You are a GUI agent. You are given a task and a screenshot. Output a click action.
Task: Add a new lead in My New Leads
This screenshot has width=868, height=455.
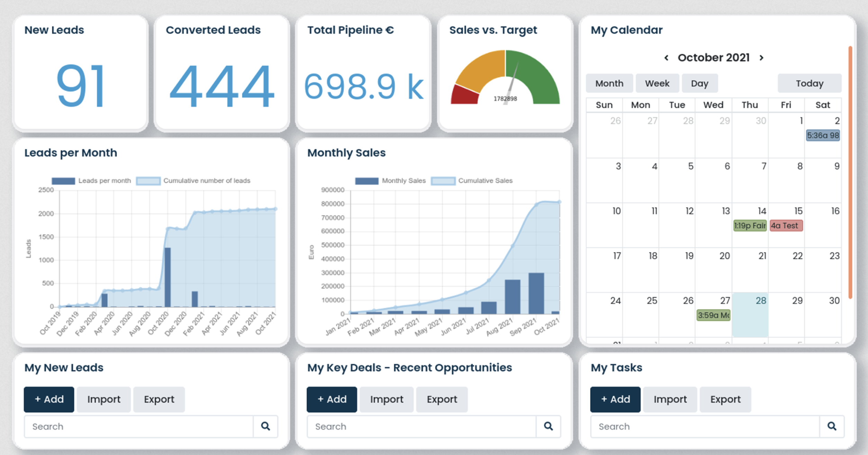[49, 399]
